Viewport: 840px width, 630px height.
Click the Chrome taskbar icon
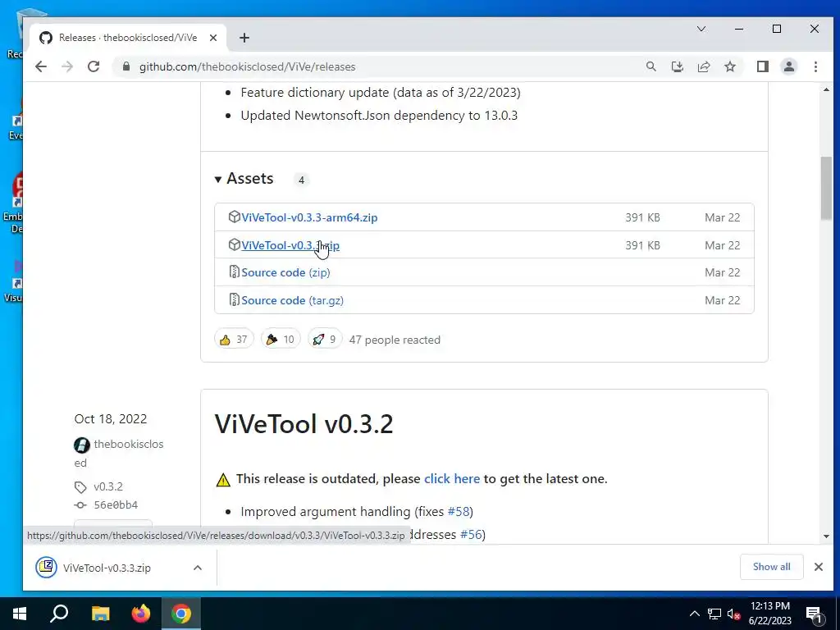pos(181,614)
